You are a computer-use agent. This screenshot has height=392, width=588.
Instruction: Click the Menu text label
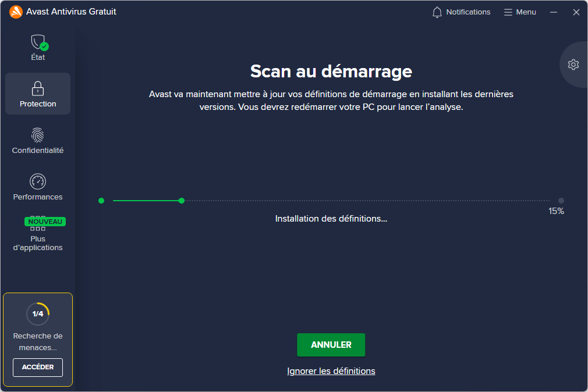tap(526, 12)
